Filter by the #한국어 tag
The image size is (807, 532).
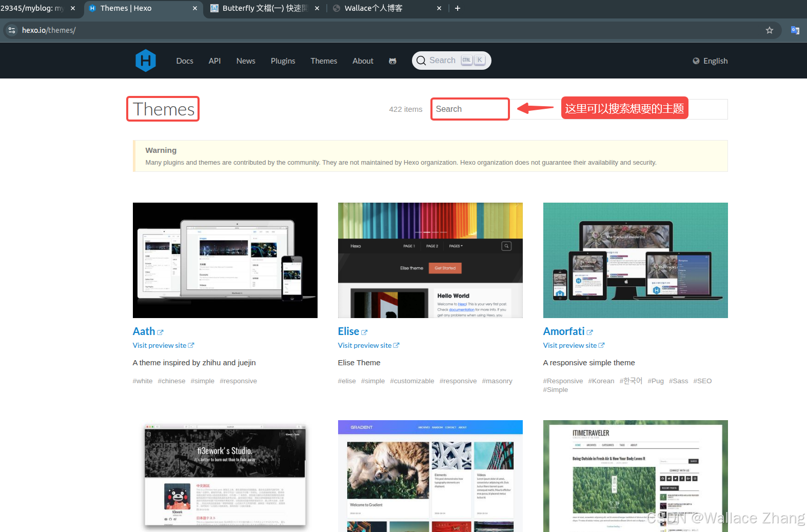(x=631, y=381)
